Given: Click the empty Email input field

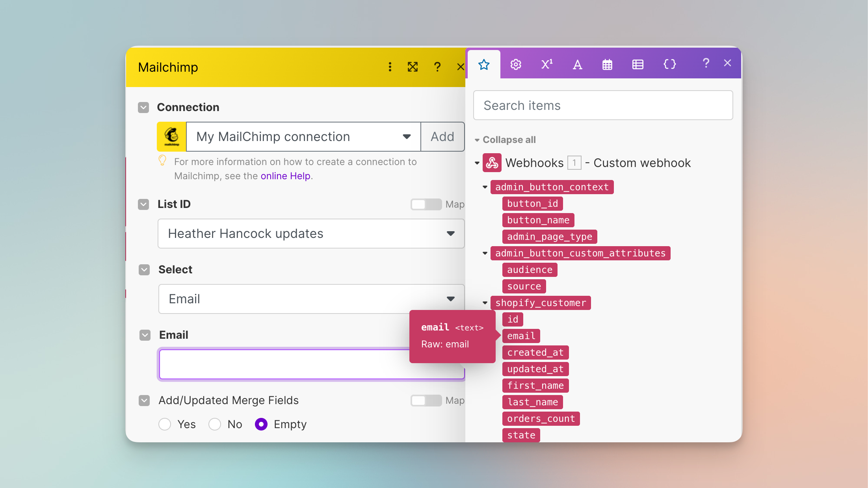Looking at the screenshot, I should coord(311,364).
